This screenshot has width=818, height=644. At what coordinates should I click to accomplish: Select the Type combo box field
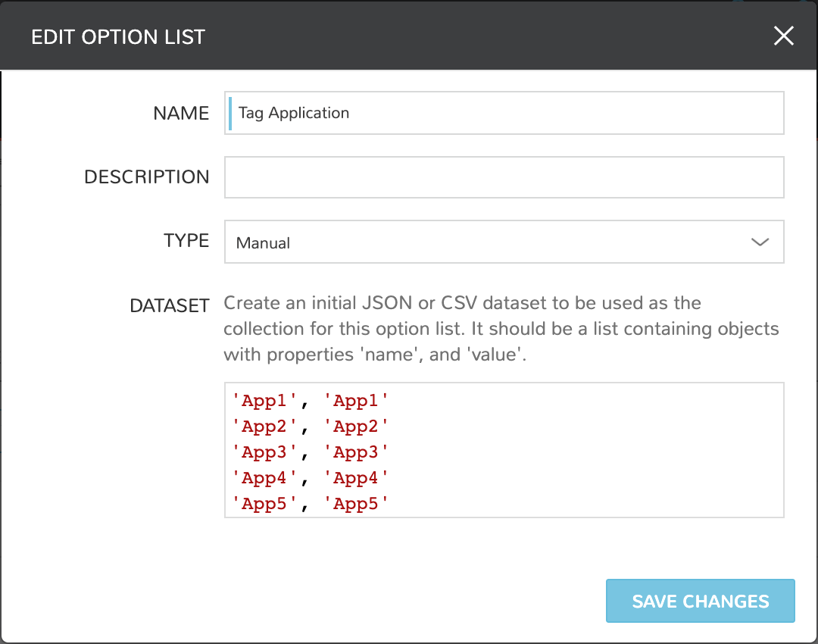click(504, 242)
